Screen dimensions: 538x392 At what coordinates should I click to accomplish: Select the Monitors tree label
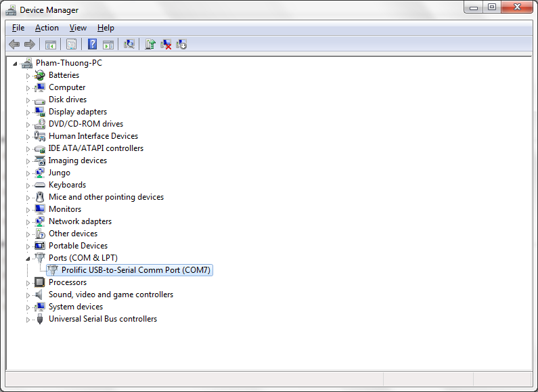[65, 209]
